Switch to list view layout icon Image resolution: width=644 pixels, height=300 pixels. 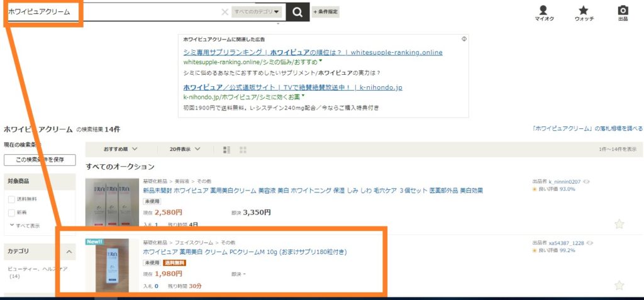(x=226, y=150)
